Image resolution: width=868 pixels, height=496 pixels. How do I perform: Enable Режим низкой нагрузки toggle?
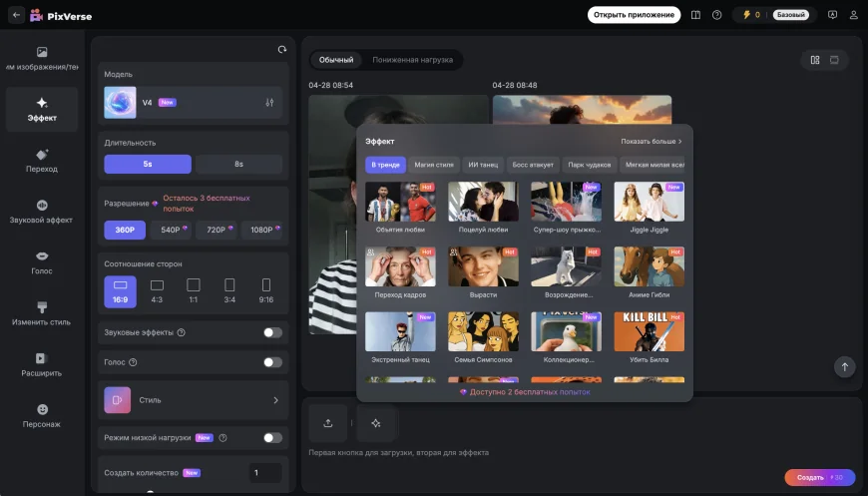tap(272, 437)
